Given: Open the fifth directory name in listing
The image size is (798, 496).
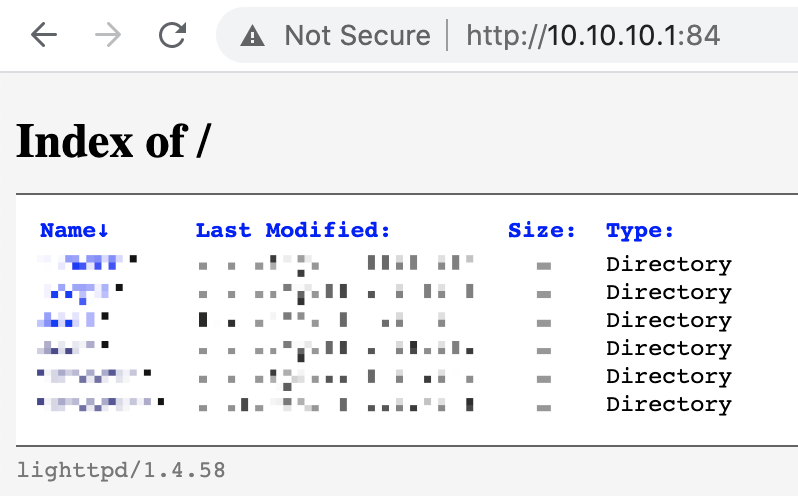Looking at the screenshot, I should click(x=93, y=376).
